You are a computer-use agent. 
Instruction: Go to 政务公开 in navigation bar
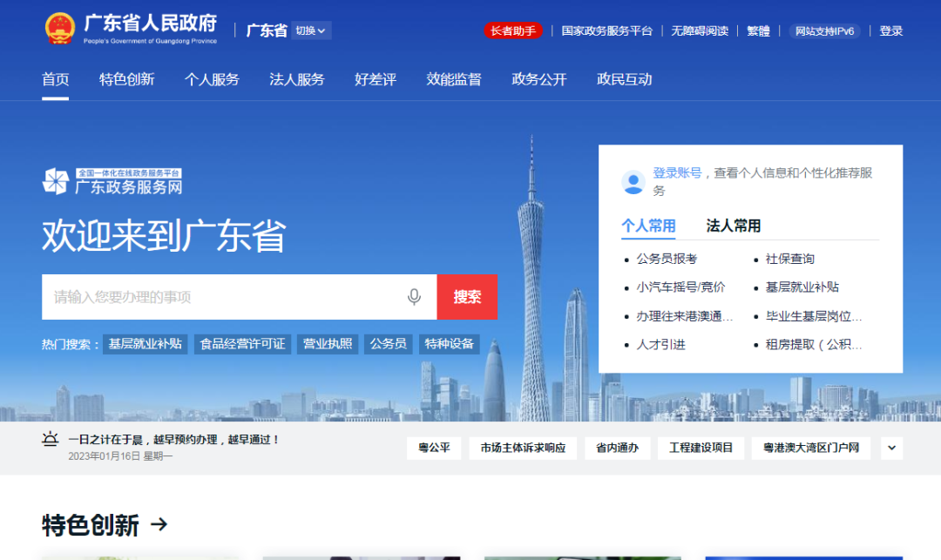(538, 79)
